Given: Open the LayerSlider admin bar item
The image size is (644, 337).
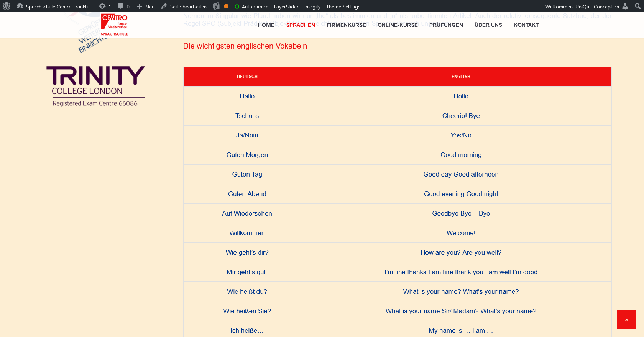Looking at the screenshot, I should 286,7.
